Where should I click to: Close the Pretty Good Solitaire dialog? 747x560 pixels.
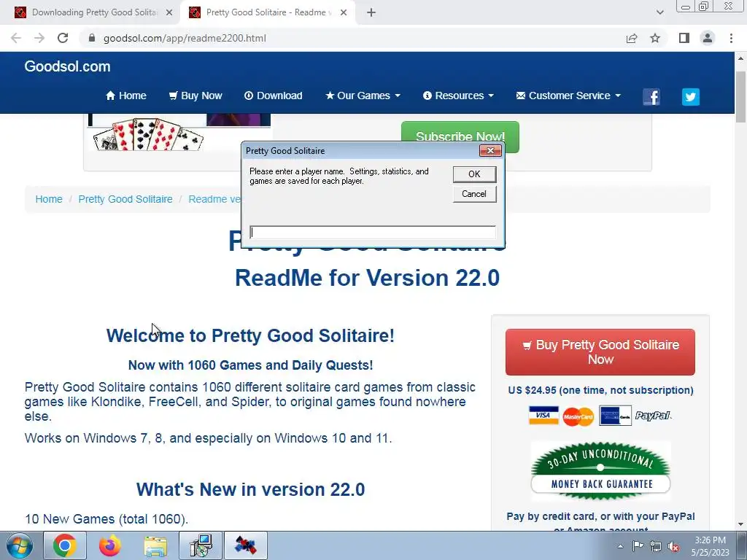click(x=490, y=151)
